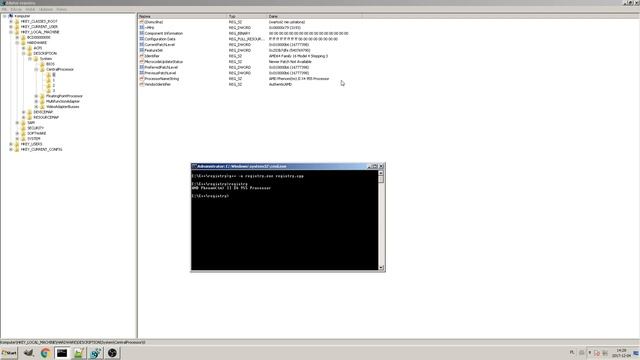640x360 pixels.
Task: Click folder icon of processor key 1
Action: pyautogui.click(x=49, y=80)
